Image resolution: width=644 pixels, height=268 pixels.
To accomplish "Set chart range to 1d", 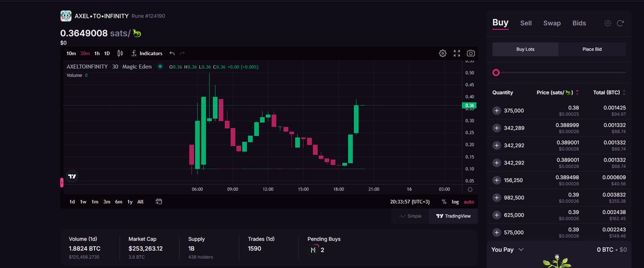I will click(72, 202).
